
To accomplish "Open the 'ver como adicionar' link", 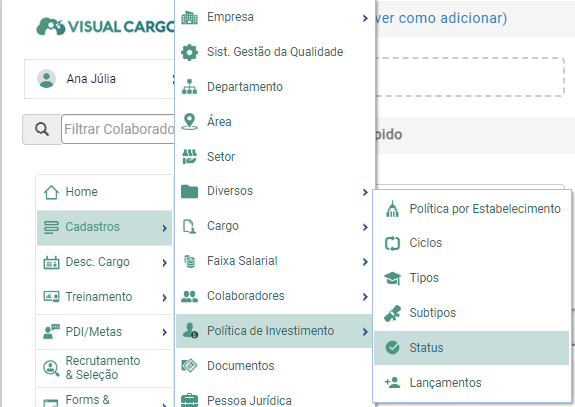I will [x=440, y=18].
